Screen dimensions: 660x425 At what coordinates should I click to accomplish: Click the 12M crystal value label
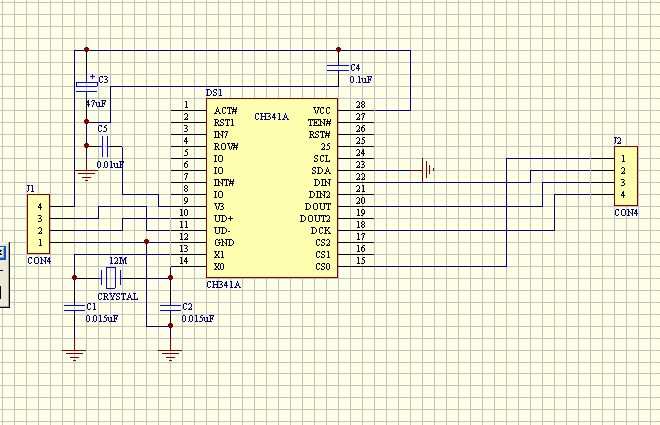pos(118,261)
